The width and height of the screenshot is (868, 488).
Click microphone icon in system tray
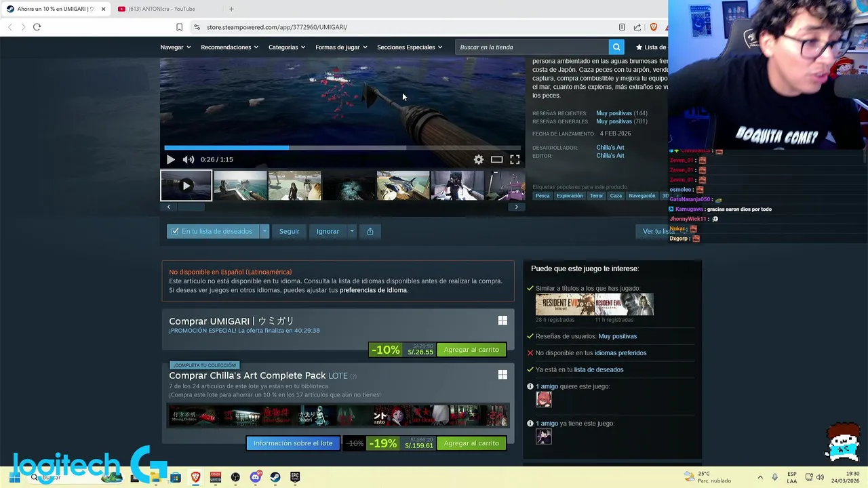click(x=775, y=477)
